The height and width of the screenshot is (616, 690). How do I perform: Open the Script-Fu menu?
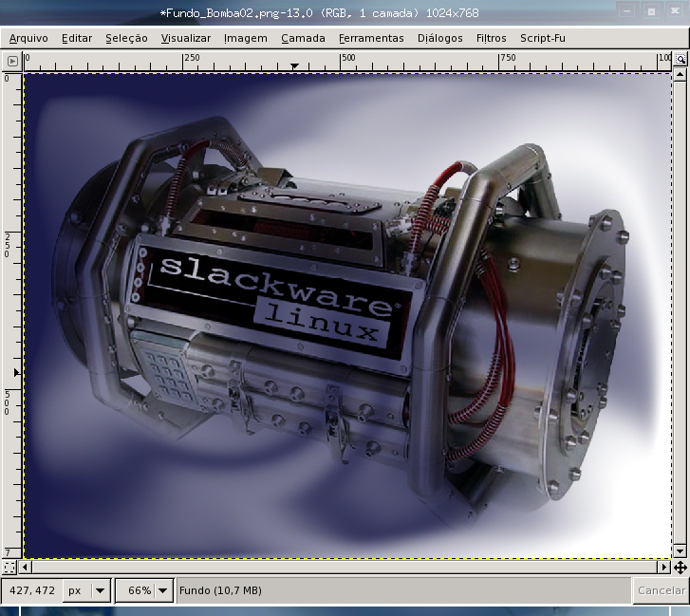pyautogui.click(x=542, y=38)
